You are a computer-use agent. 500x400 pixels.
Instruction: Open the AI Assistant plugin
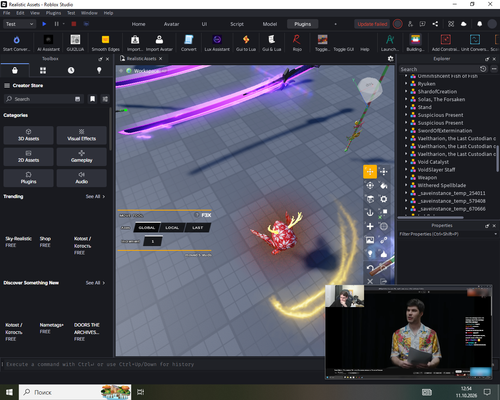(x=48, y=43)
